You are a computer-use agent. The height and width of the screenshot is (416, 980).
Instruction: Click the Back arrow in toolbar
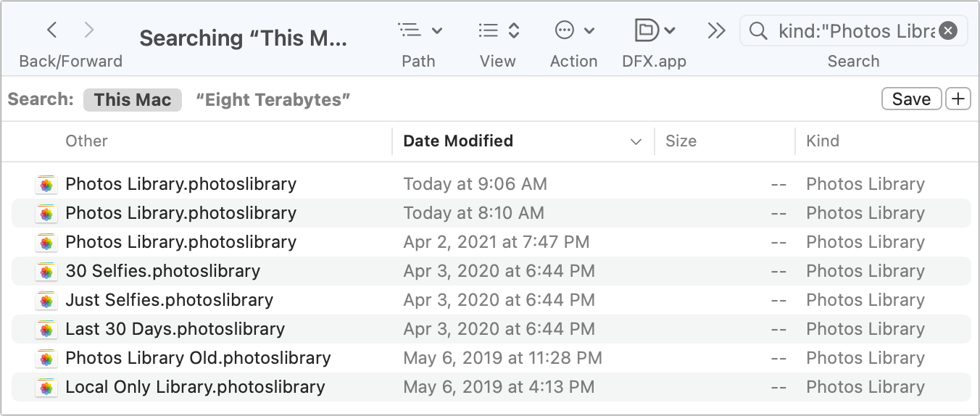pyautogui.click(x=51, y=30)
